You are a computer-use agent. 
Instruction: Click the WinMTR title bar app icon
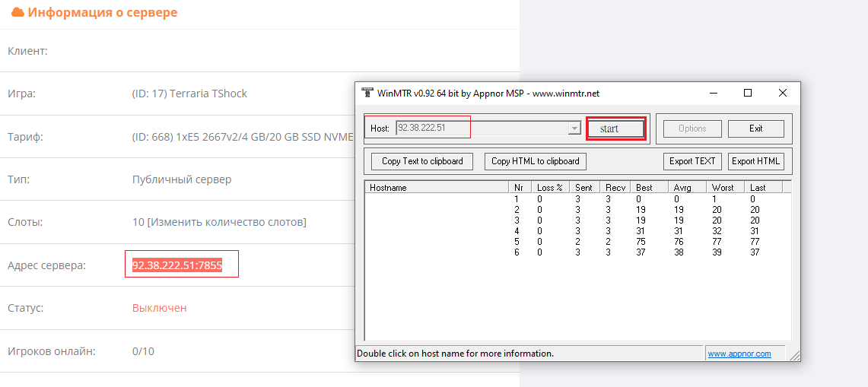coord(367,93)
